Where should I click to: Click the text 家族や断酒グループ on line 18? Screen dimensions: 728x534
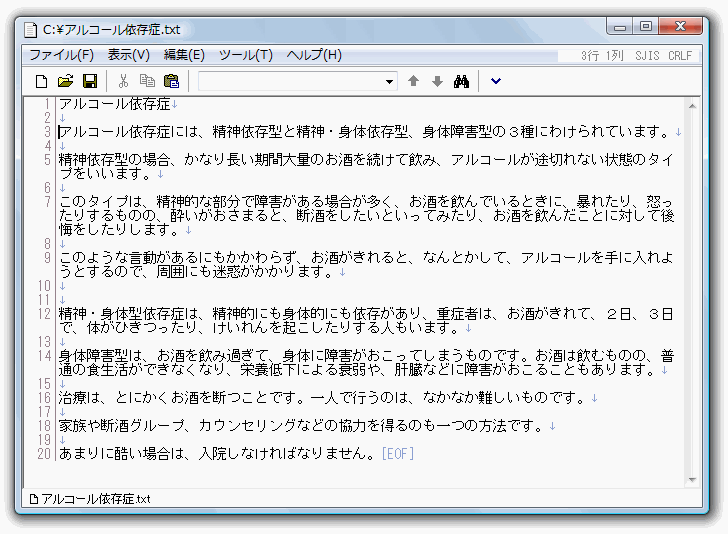(x=122, y=426)
